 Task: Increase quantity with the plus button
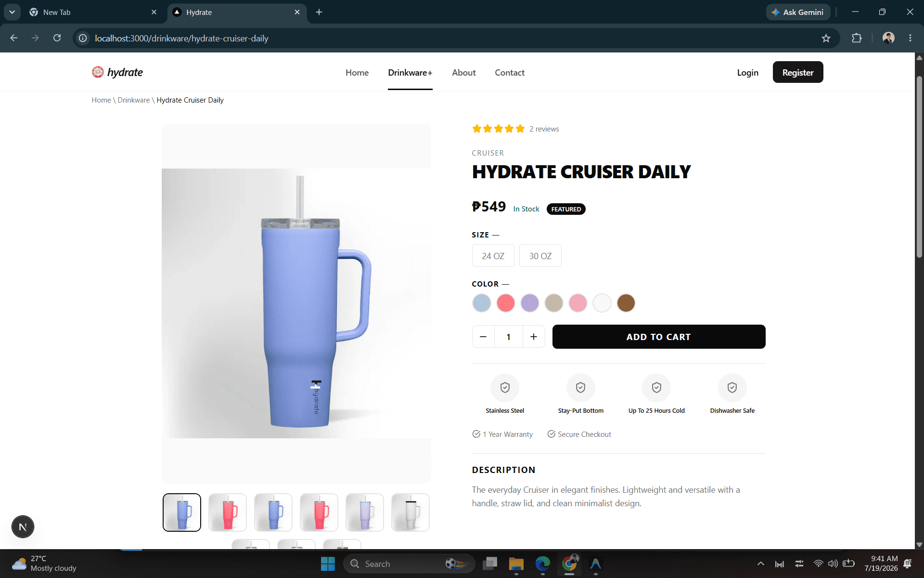tap(534, 337)
